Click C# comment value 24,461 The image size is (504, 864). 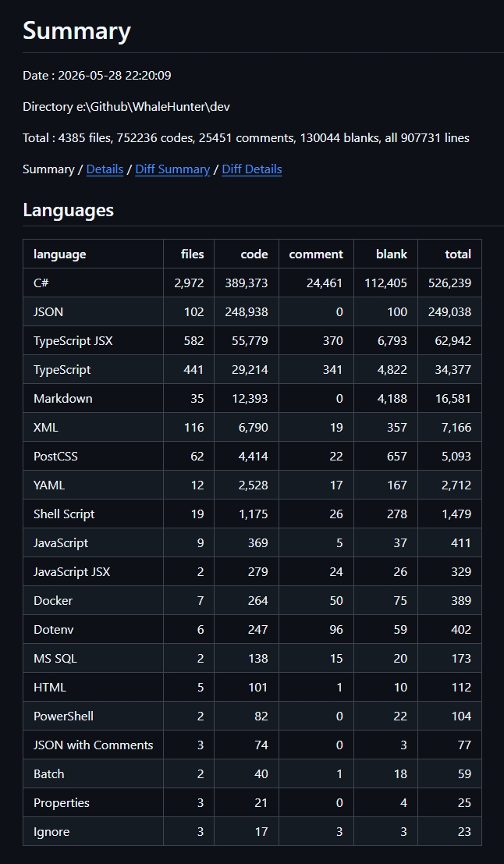tap(325, 283)
